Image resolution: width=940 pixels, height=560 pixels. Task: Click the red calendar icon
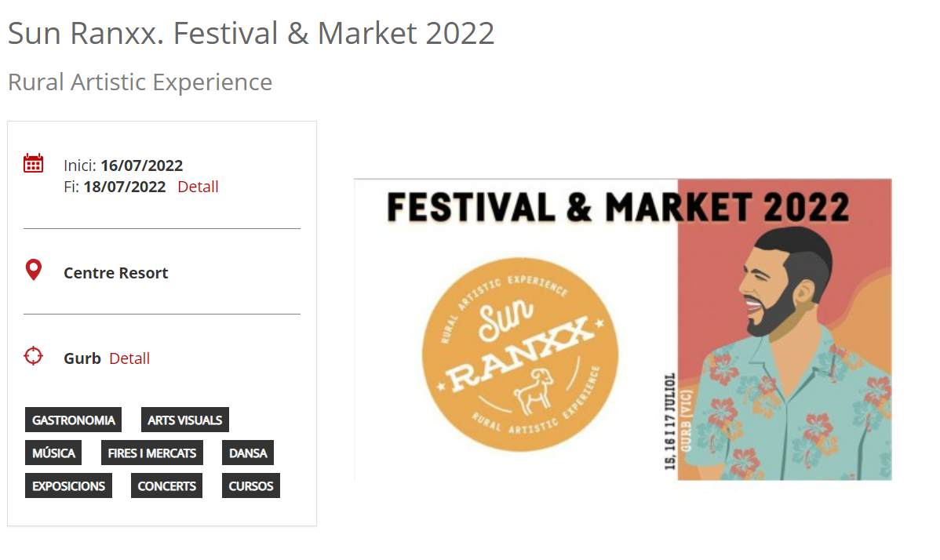[x=33, y=163]
